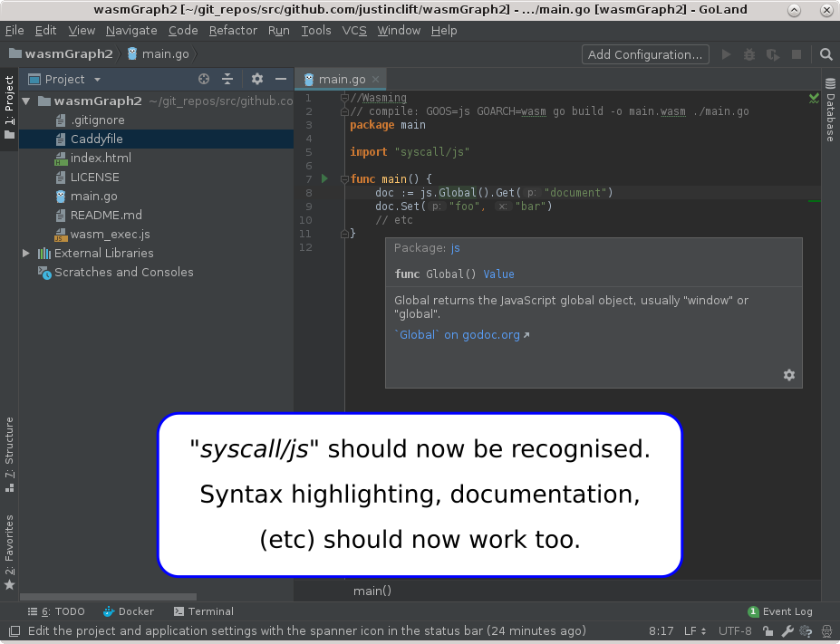The width and height of the screenshot is (840, 644).
Task: Open the File menu
Action: click(x=14, y=31)
